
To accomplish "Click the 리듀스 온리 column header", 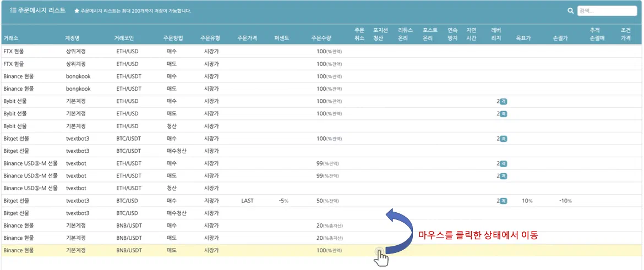I will point(405,34).
